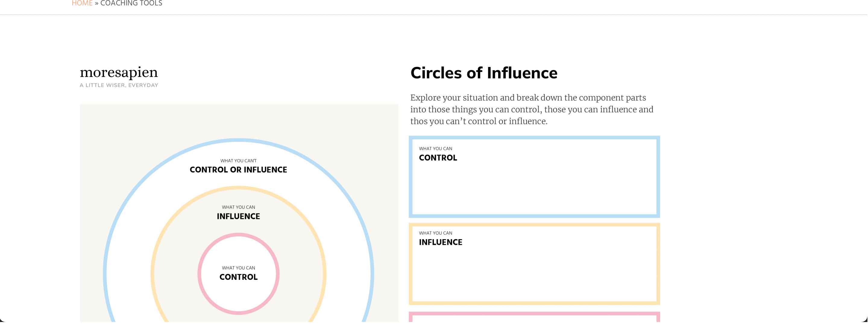Select the 'Circles of Influence' heading
Viewport: 868px width, 325px height.
click(x=484, y=73)
